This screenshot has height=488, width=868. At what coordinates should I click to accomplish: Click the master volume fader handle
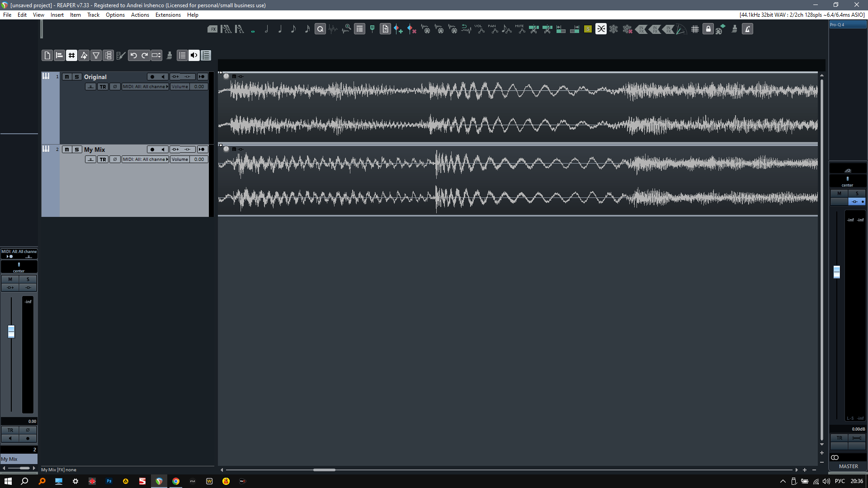837,272
